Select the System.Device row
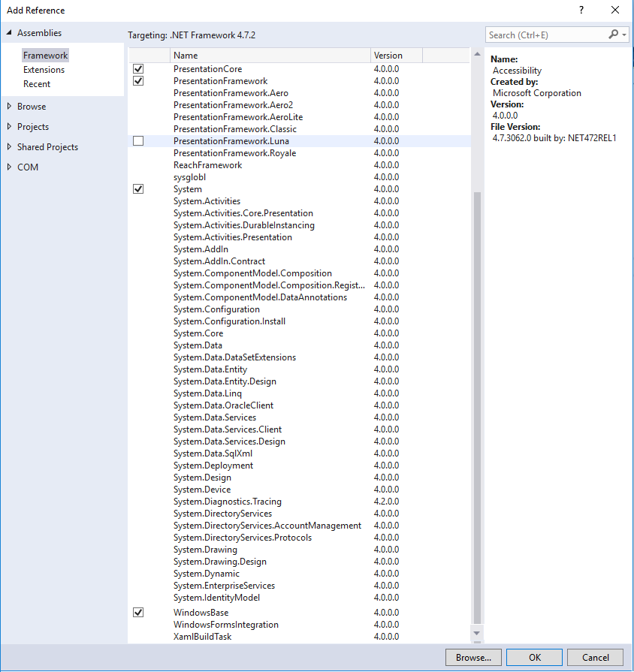The height and width of the screenshot is (672, 634). click(x=299, y=489)
